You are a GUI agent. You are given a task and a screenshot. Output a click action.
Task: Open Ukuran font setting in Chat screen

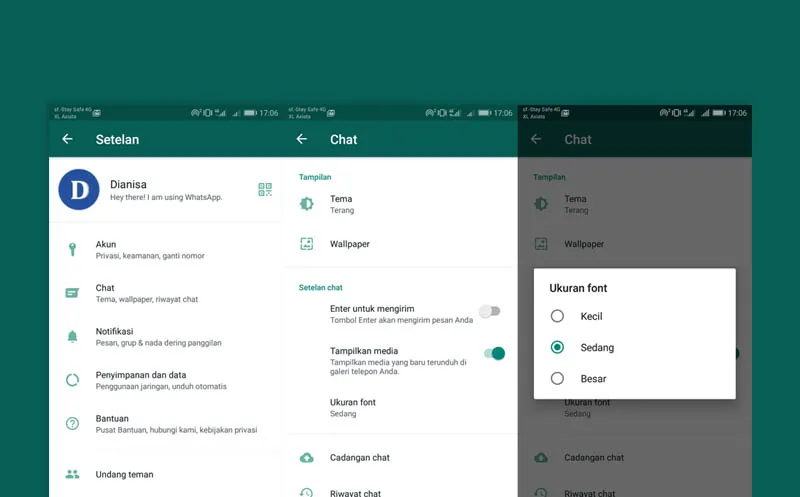click(353, 407)
